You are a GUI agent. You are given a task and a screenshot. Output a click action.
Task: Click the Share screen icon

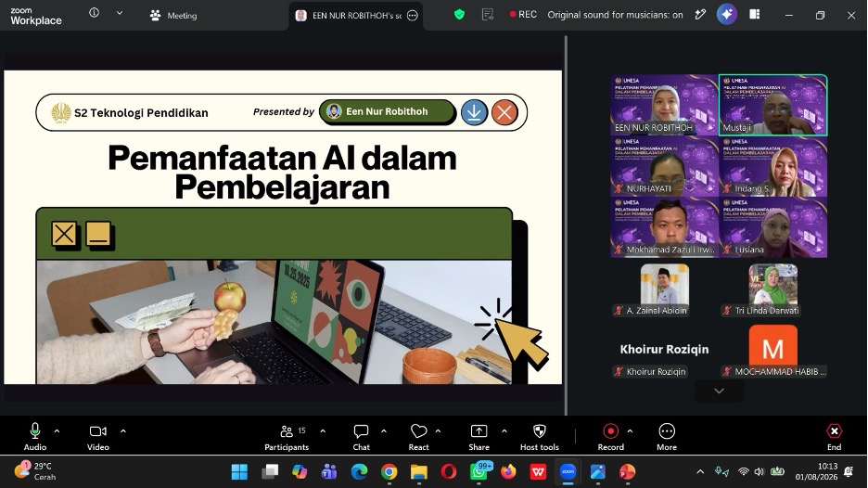tap(479, 431)
